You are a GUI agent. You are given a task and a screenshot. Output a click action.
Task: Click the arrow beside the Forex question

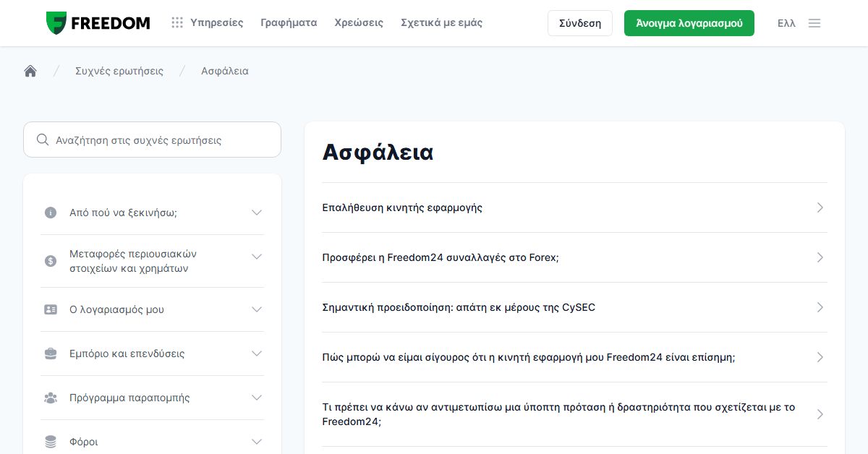[x=820, y=257]
